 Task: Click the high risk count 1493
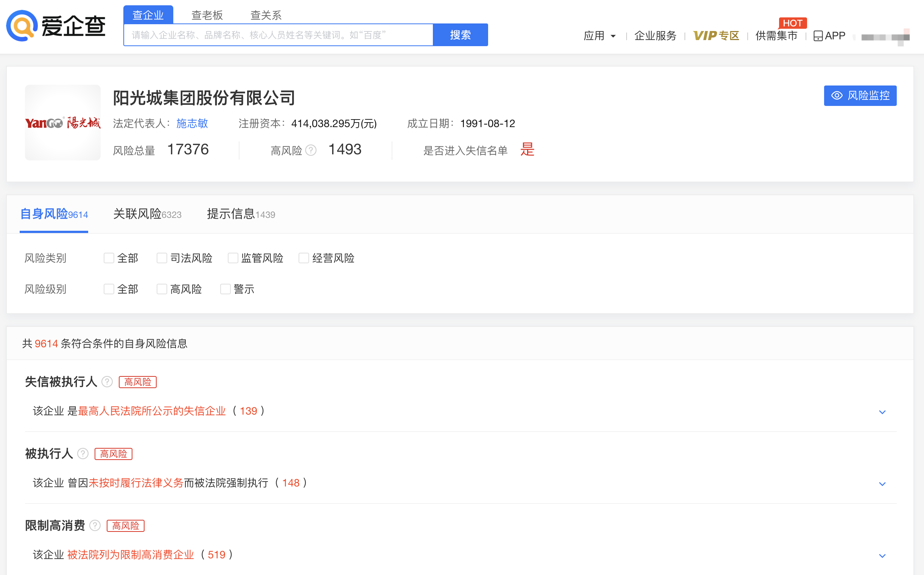345,149
